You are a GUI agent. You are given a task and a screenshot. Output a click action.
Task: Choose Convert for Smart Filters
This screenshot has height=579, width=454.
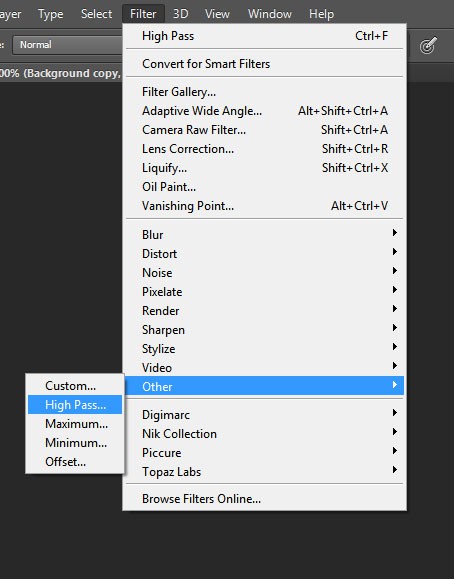click(264, 64)
